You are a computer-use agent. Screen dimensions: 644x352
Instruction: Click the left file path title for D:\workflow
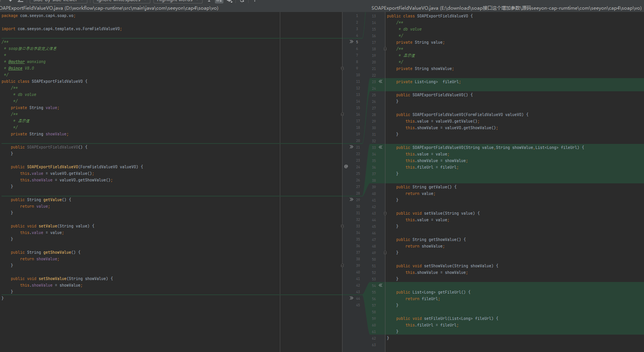[x=109, y=8]
